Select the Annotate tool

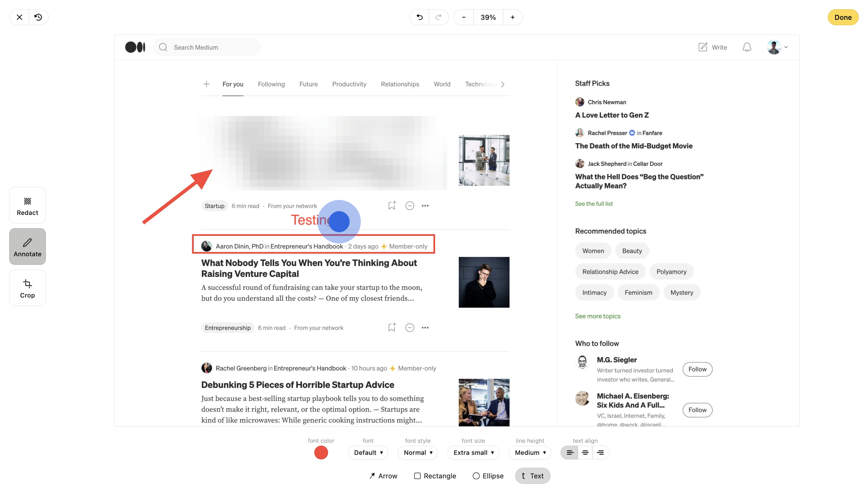28,247
